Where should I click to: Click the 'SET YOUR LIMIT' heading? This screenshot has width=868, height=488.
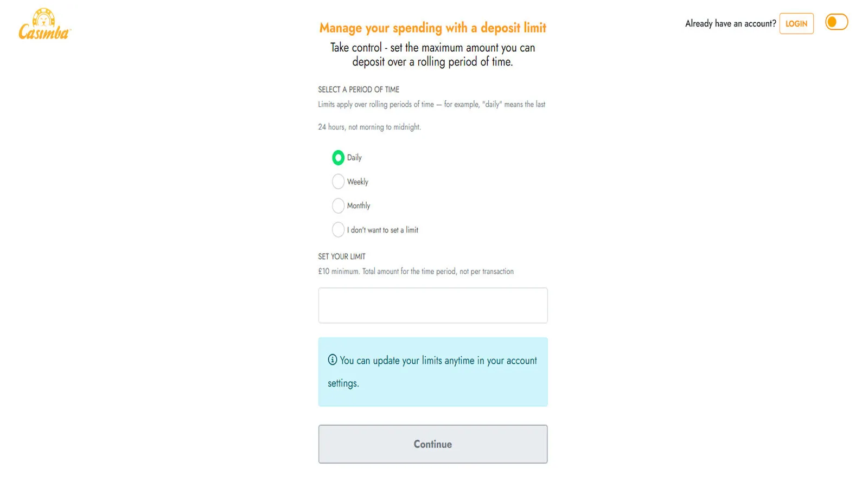click(x=342, y=256)
